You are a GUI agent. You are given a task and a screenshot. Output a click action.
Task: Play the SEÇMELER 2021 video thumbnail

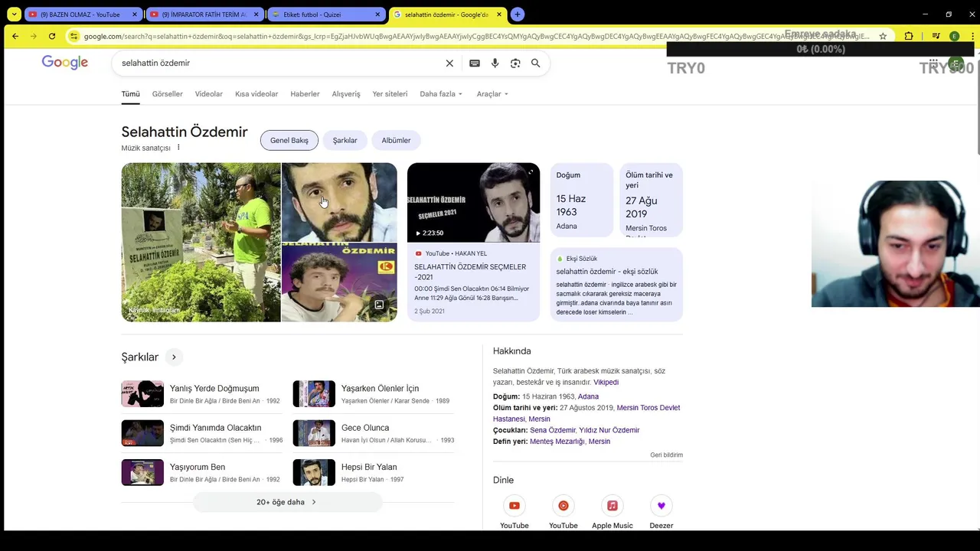[x=473, y=202]
